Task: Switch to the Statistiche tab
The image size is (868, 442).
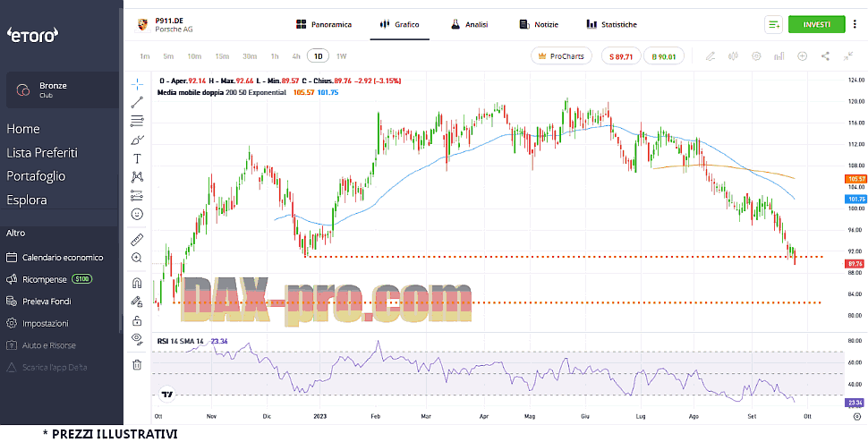Action: tap(612, 24)
